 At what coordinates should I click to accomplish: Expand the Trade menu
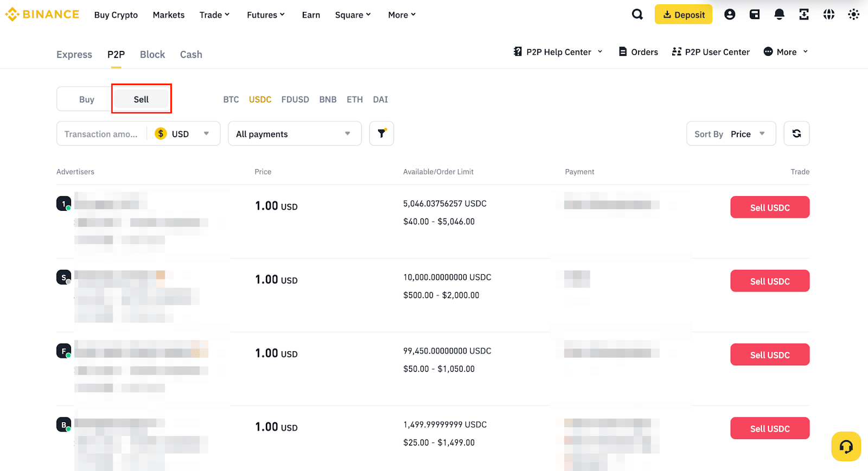214,15
